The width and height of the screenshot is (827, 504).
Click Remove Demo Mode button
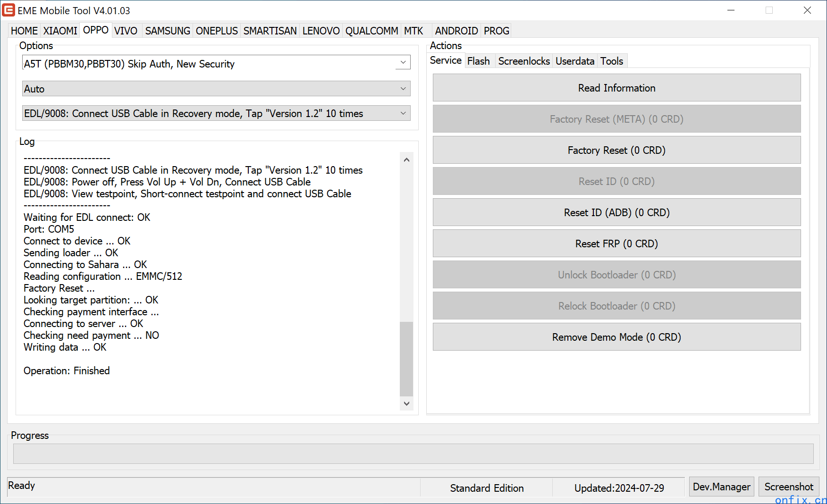click(x=616, y=337)
